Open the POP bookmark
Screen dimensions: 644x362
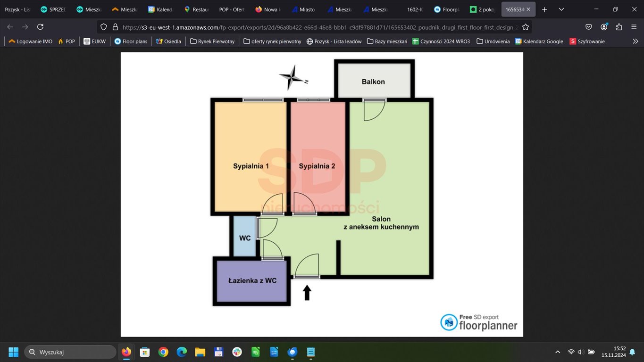(x=67, y=41)
